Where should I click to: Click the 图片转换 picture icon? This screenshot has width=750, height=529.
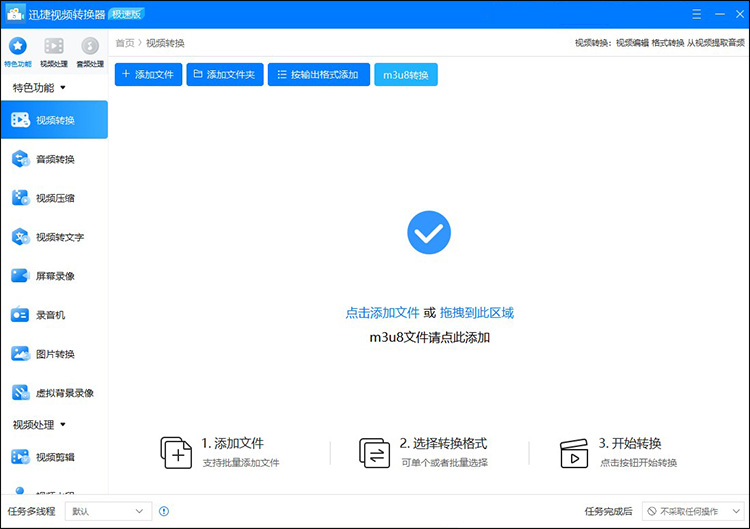click(20, 354)
